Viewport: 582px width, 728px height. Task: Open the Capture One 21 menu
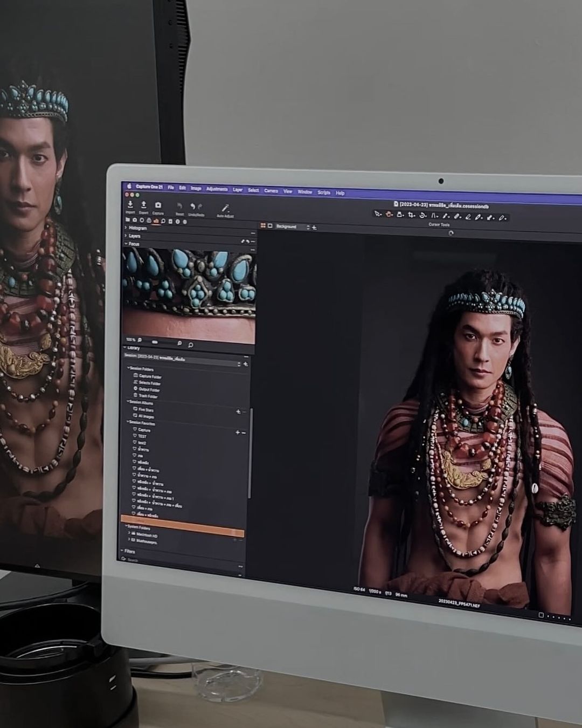(149, 187)
